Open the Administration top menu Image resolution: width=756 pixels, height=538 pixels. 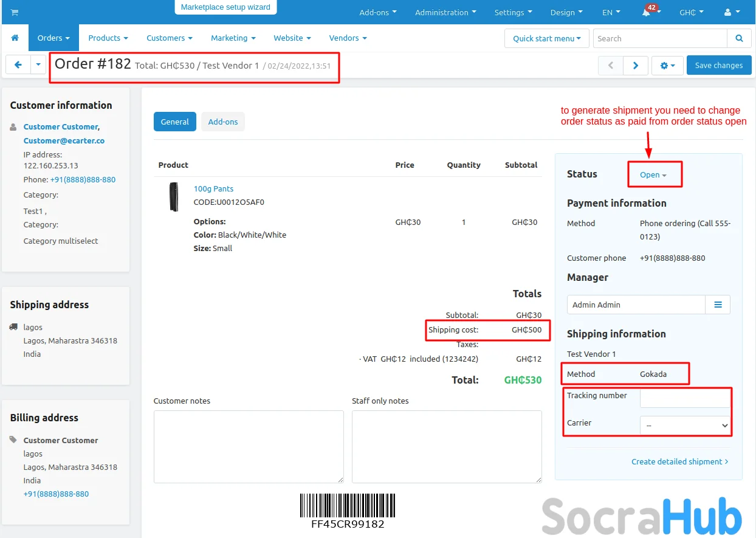pyautogui.click(x=445, y=12)
